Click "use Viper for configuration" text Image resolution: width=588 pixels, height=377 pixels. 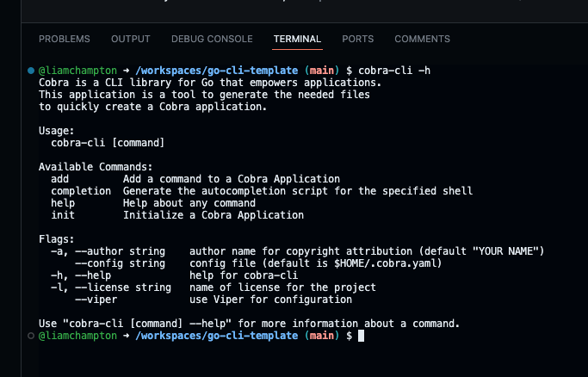pyautogui.click(x=270, y=300)
